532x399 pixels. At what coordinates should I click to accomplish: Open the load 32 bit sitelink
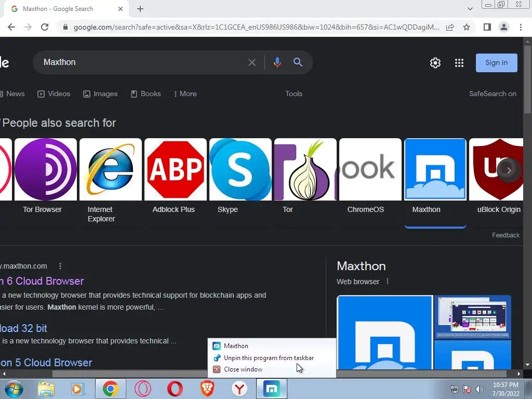pyautogui.click(x=23, y=328)
